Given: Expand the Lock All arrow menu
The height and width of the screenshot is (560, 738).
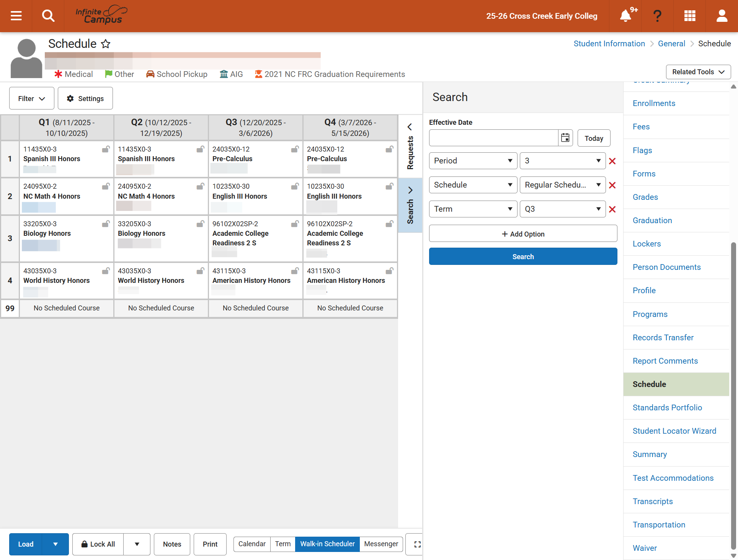Looking at the screenshot, I should pyautogui.click(x=137, y=544).
